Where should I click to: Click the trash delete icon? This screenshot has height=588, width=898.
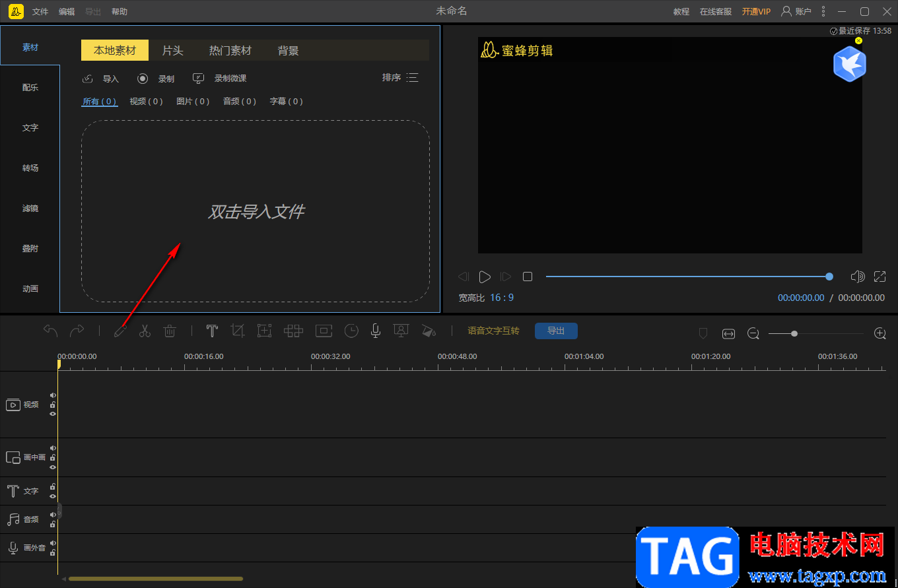[170, 331]
